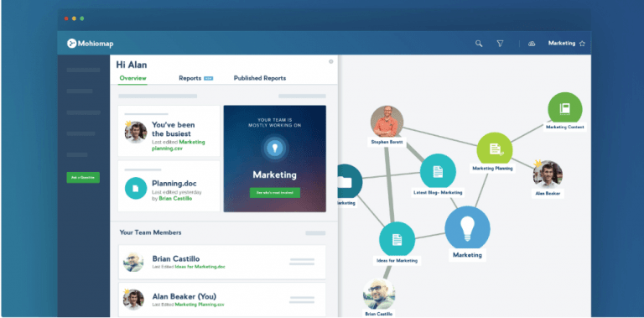Star the Marketing map as favorite
Screen dimensions: 644x318
coord(582,44)
